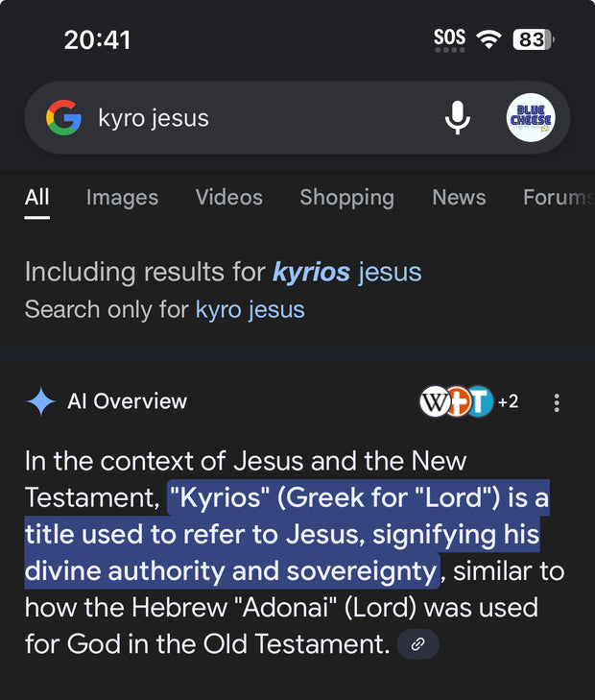Open the Forums tab
The width and height of the screenshot is (595, 700).
(557, 197)
